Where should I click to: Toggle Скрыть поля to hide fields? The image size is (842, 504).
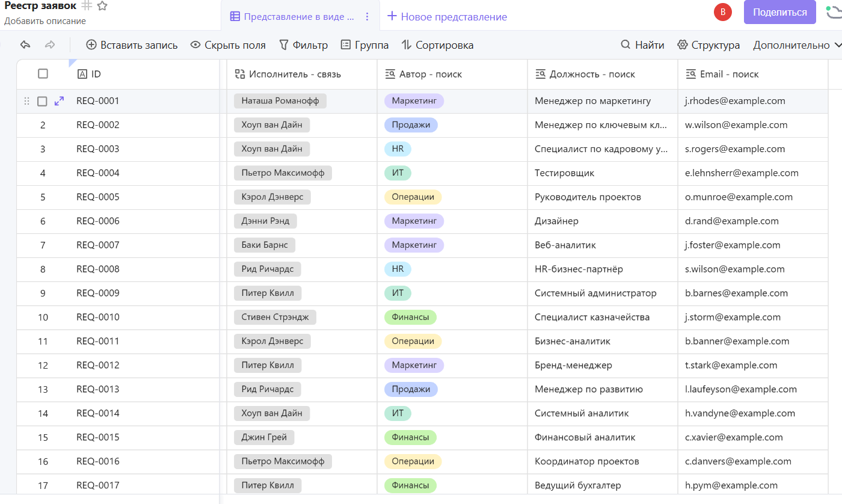(x=228, y=45)
